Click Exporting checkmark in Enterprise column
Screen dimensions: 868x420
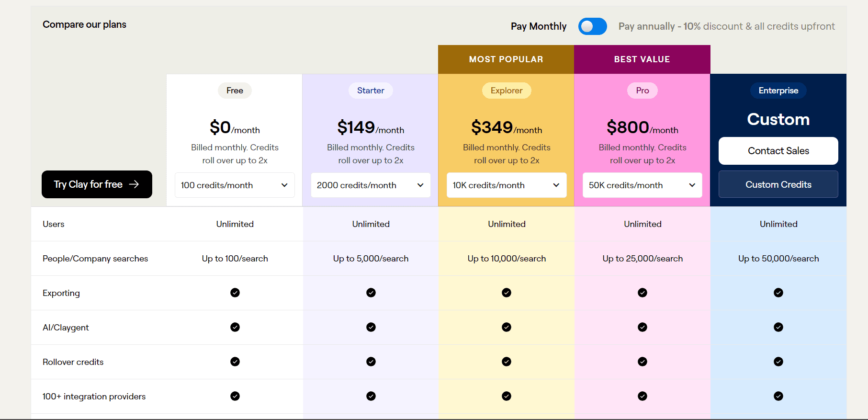tap(778, 293)
